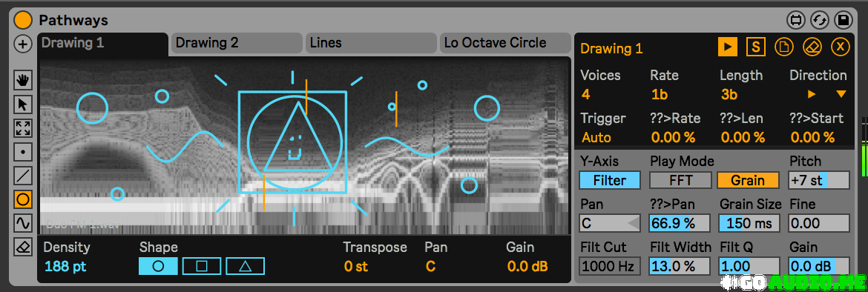Pick the eraser tool in sidebar
The height and width of the screenshot is (292, 868).
pyautogui.click(x=23, y=246)
